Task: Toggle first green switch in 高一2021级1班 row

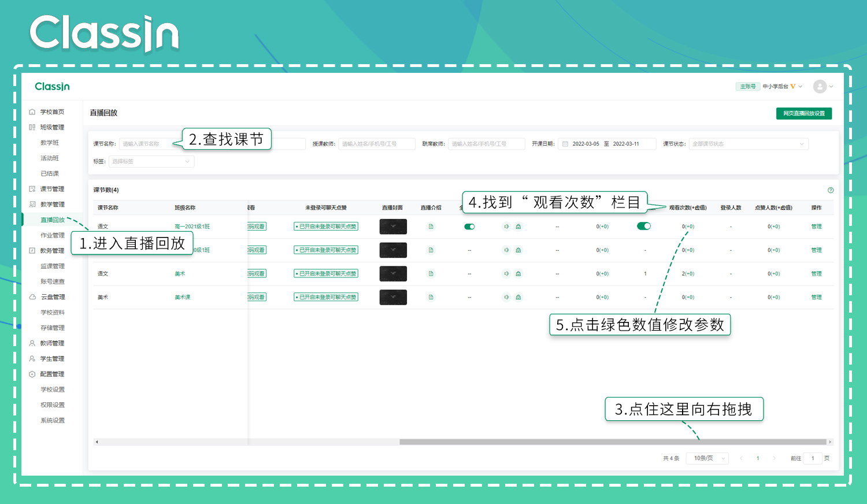Action: tap(469, 227)
